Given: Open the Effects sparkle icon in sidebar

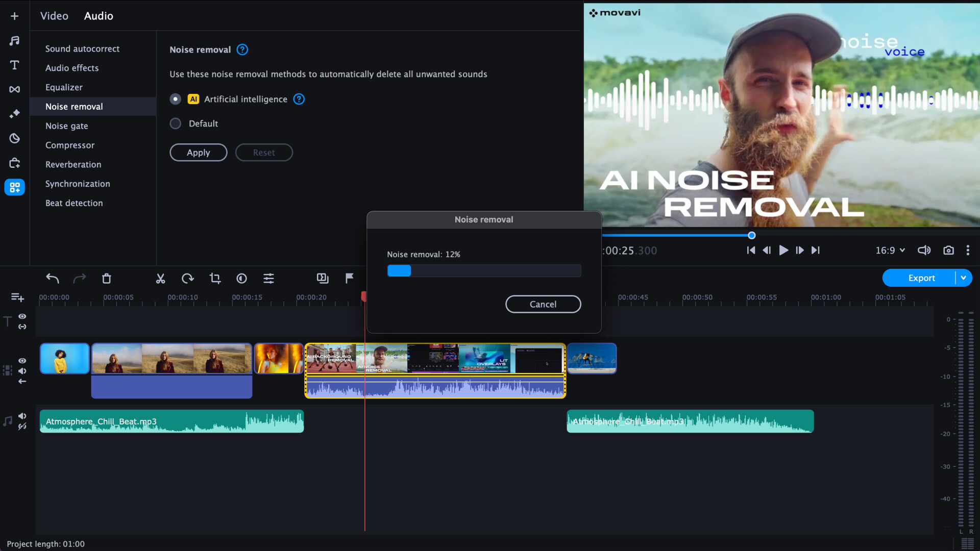Looking at the screenshot, I should pyautogui.click(x=14, y=114).
